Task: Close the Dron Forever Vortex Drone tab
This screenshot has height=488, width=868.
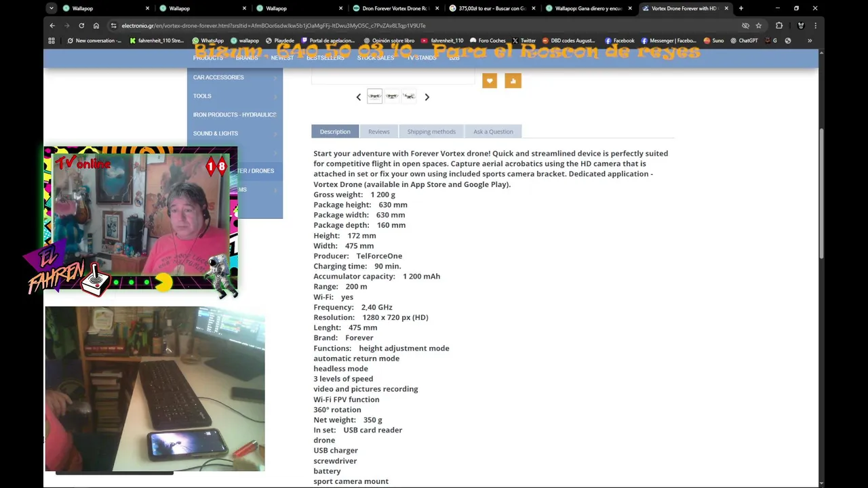Action: click(436, 8)
